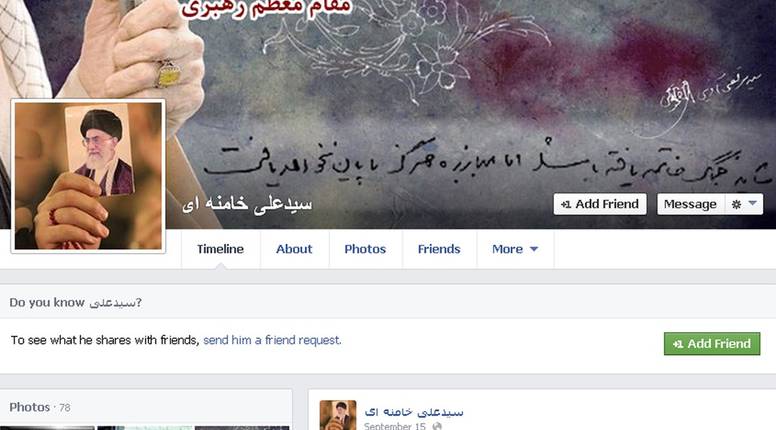This screenshot has height=430, width=776.
Task: Click the globe privacy icon on the post
Action: point(436,427)
